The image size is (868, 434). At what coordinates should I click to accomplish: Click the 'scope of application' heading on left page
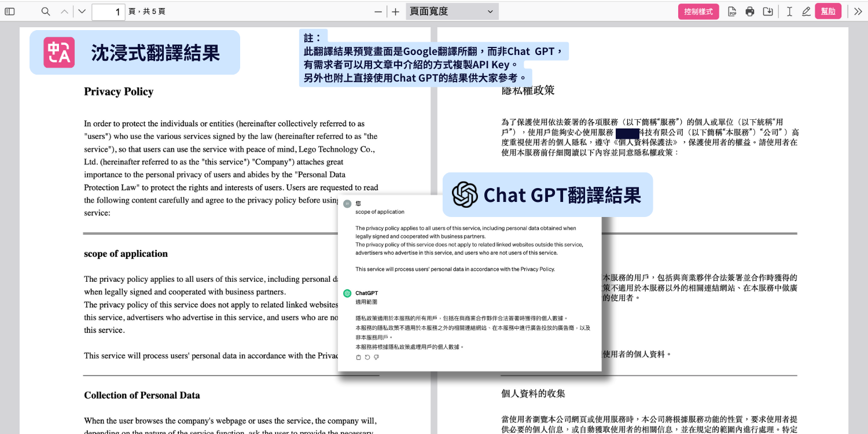coord(126,253)
